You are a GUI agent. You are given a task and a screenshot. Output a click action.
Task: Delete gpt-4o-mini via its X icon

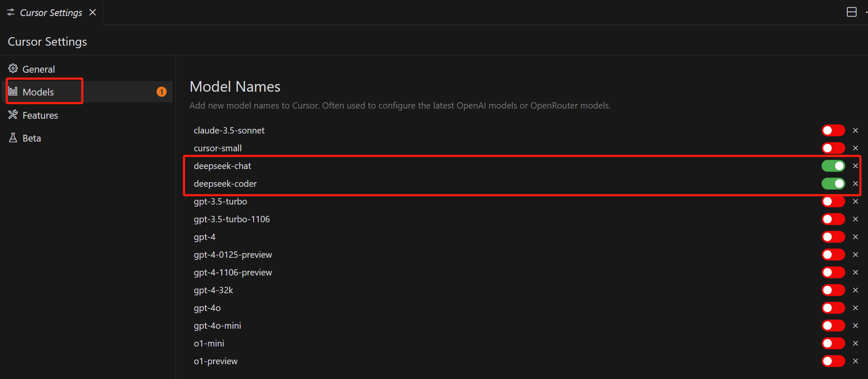pos(855,326)
